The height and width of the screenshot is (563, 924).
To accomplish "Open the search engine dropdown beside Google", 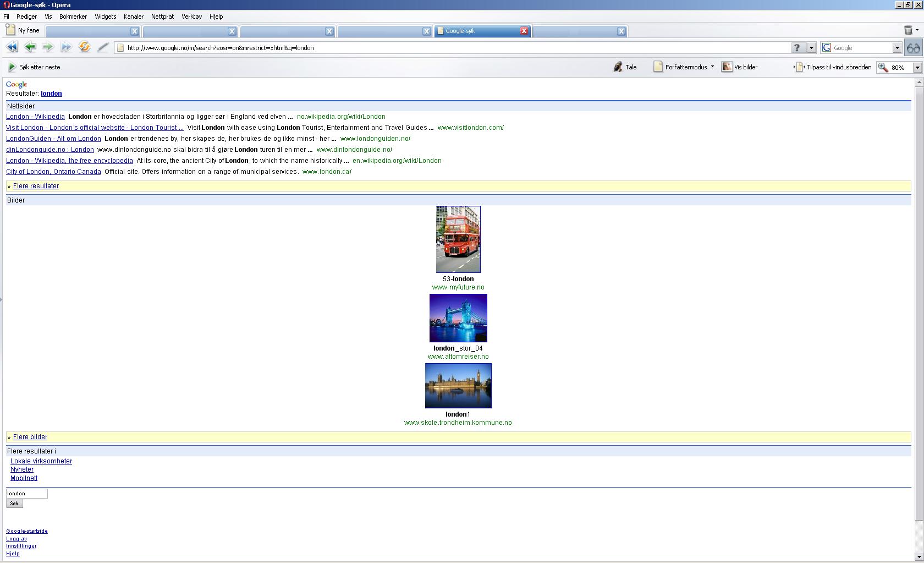I will (897, 48).
